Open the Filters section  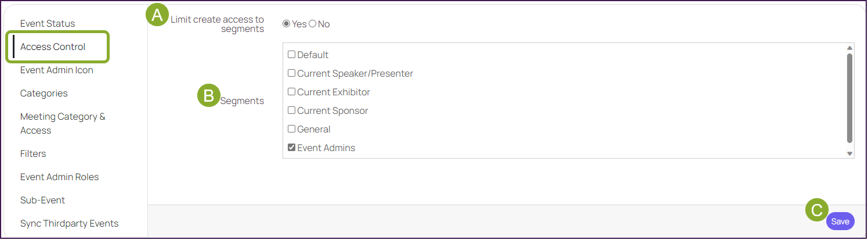click(x=33, y=154)
